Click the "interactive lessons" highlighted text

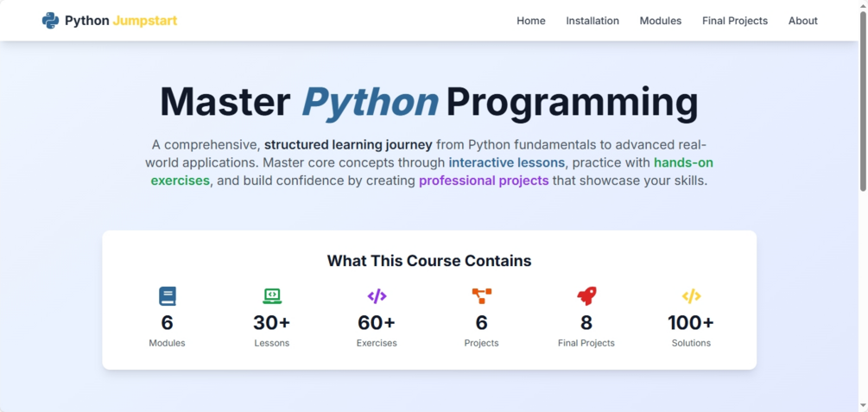coord(507,162)
